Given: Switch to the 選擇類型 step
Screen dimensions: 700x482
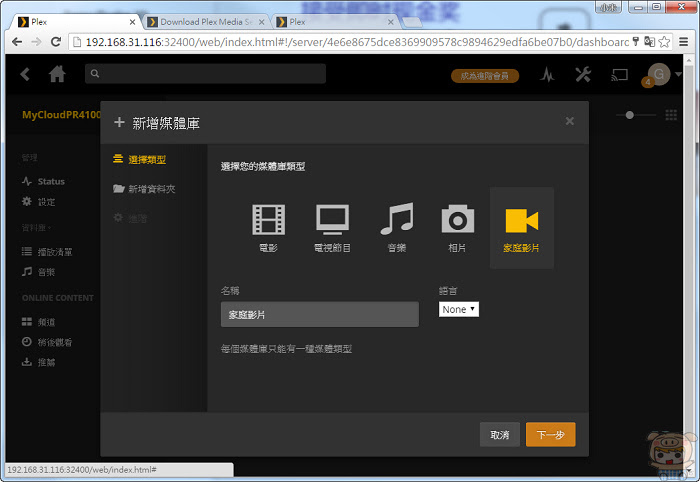Looking at the screenshot, I should (139, 159).
